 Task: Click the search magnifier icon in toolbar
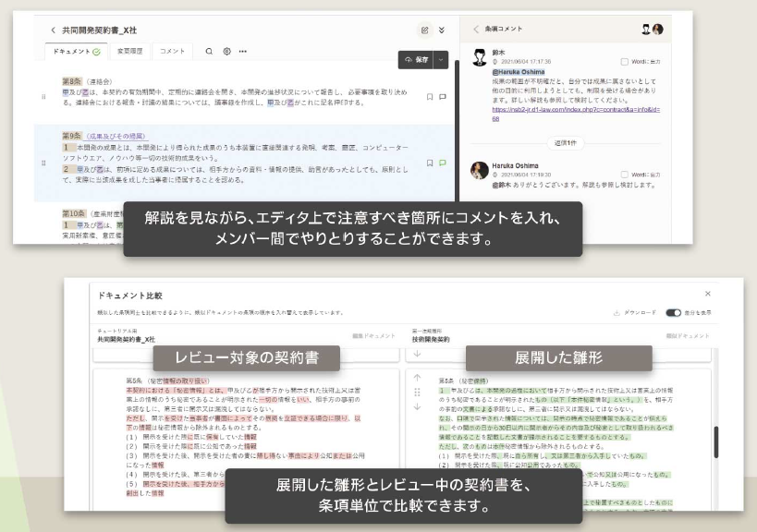click(x=210, y=52)
